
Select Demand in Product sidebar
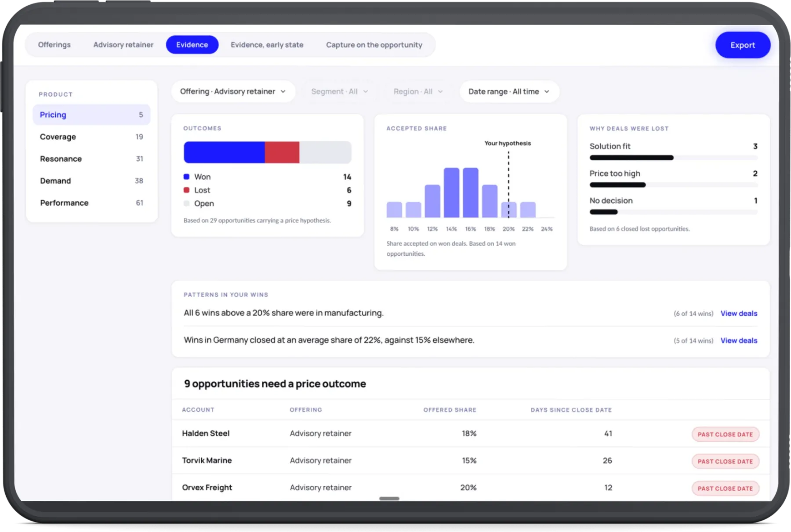click(91, 181)
